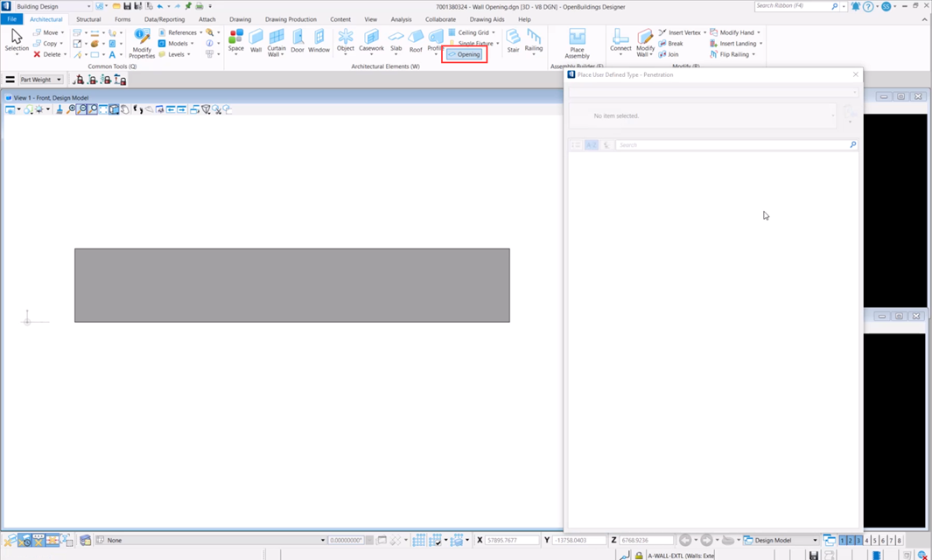Expand the Move tool dropdown arrow

[x=62, y=32]
